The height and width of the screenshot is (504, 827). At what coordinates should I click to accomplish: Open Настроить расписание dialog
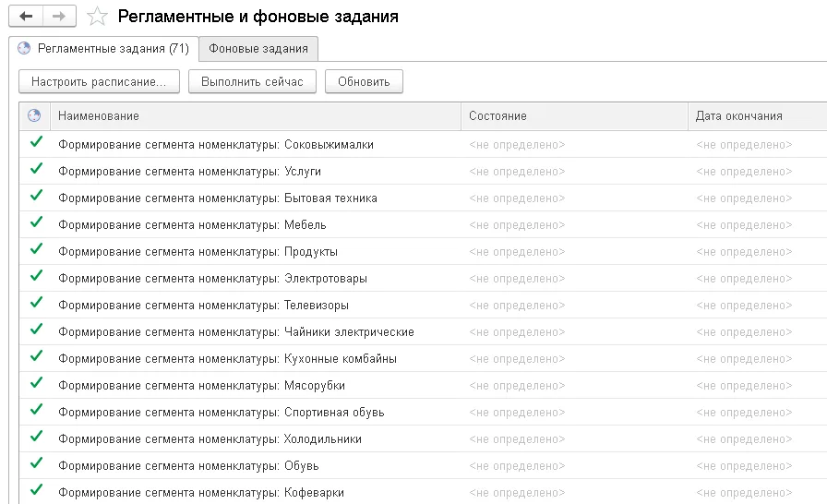click(x=99, y=82)
